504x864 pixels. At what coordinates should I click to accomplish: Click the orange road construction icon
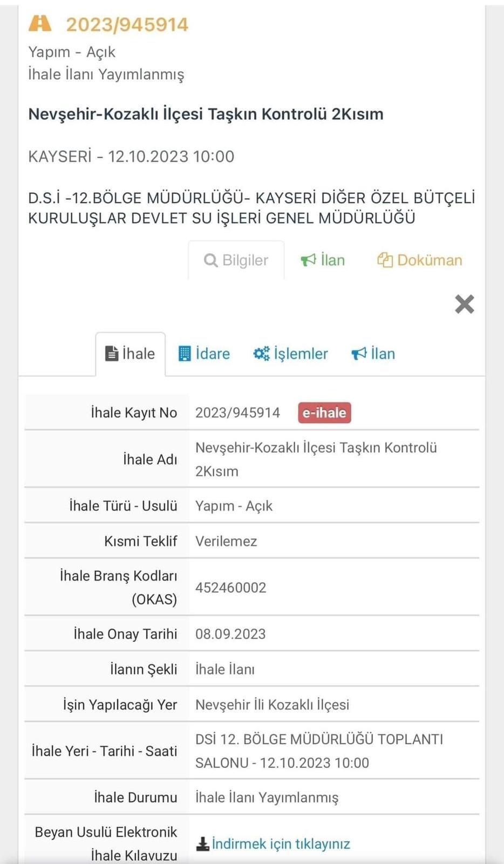pos(40,24)
